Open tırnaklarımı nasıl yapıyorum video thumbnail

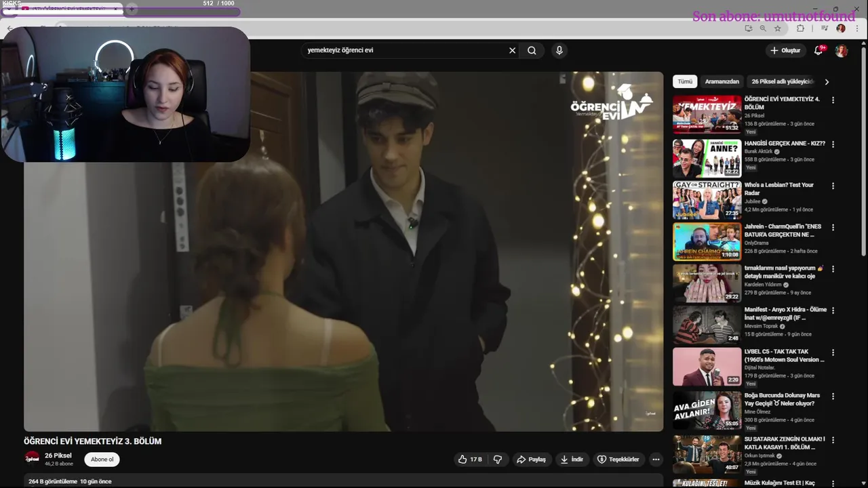pos(707,283)
